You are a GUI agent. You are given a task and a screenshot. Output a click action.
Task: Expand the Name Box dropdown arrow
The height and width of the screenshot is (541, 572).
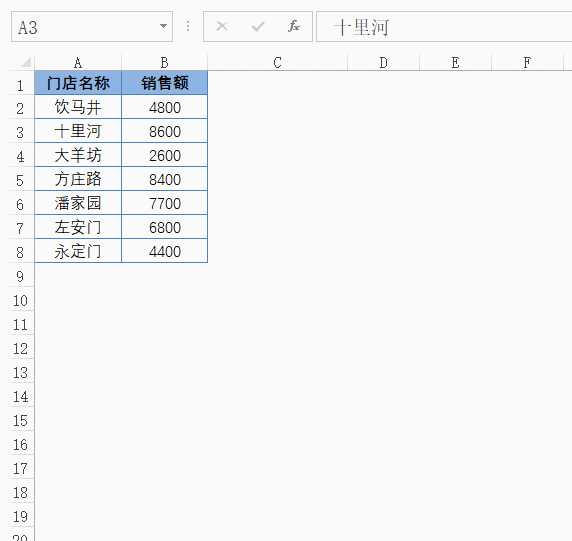pyautogui.click(x=163, y=26)
